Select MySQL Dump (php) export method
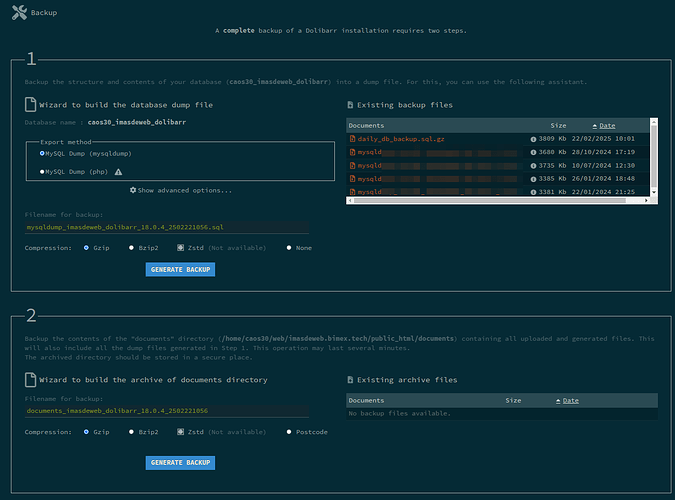The image size is (675, 500). 42,172
